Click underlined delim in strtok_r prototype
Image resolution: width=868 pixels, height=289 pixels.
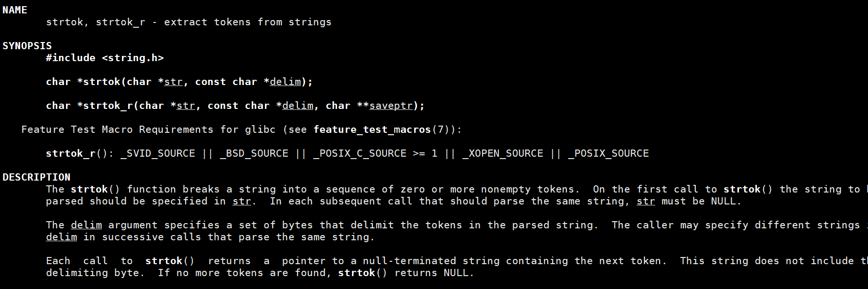(297, 106)
